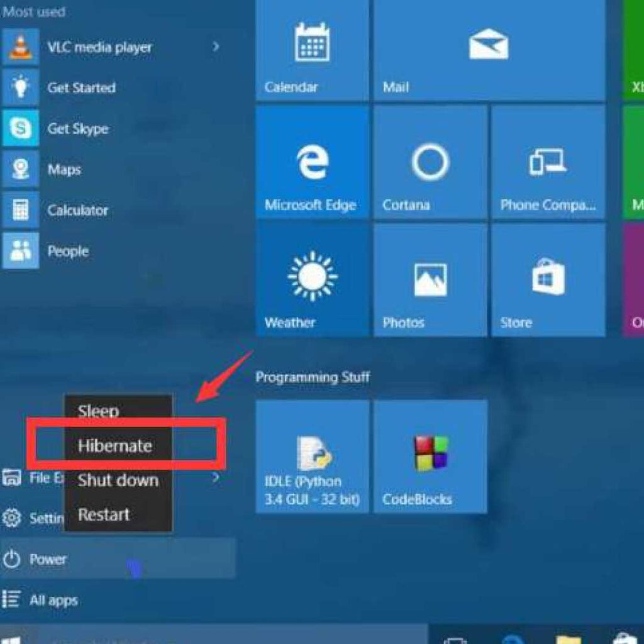Click the taskbar search box
The width and height of the screenshot is (644, 644).
pos(232,635)
